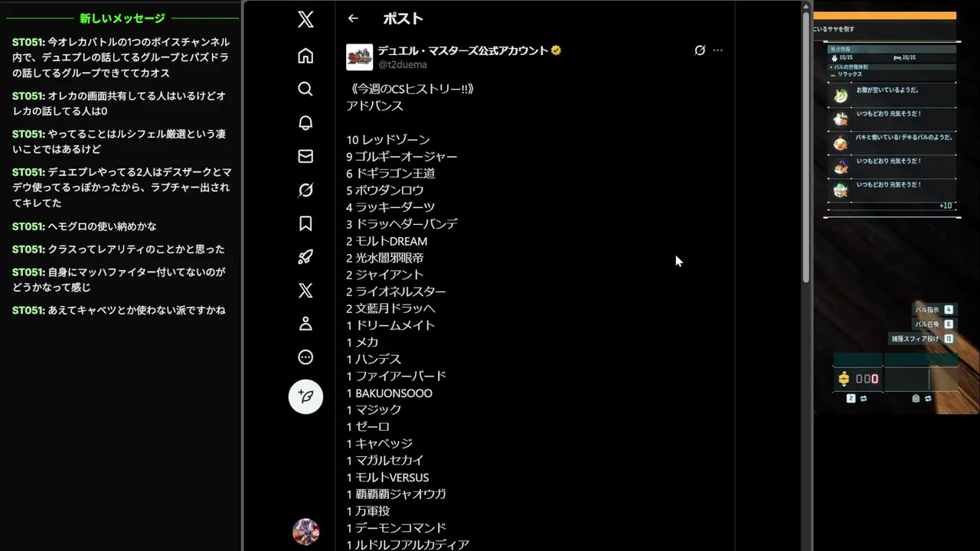This screenshot has height=551, width=980.
Task: Click the chat message about マッハファイター
Action: pos(119,280)
